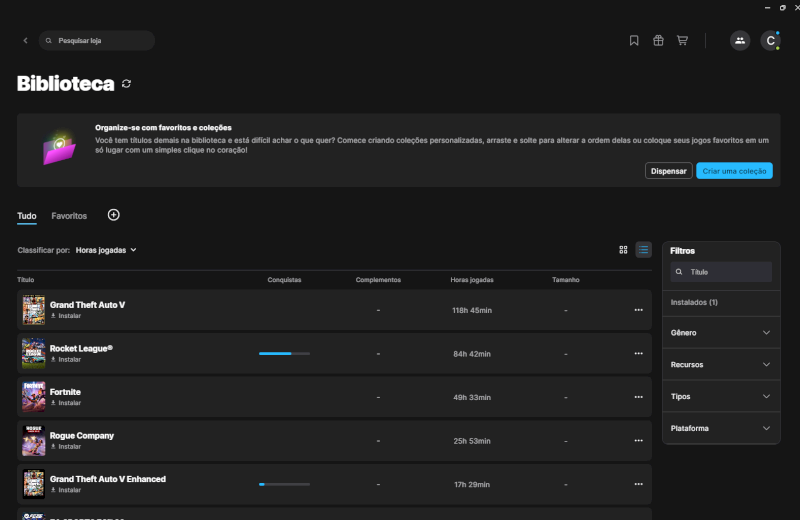This screenshot has height=520, width=800.
Task: Click Criar uma coleção button
Action: click(734, 171)
